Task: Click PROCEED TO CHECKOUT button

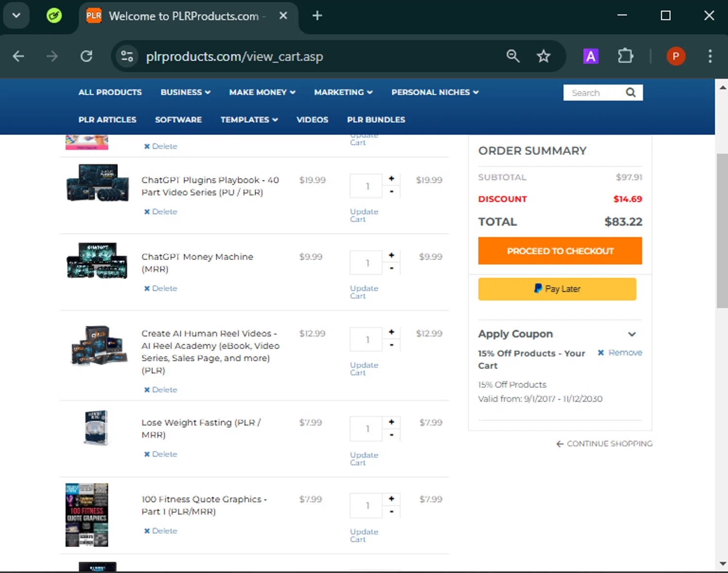Action: (x=560, y=251)
